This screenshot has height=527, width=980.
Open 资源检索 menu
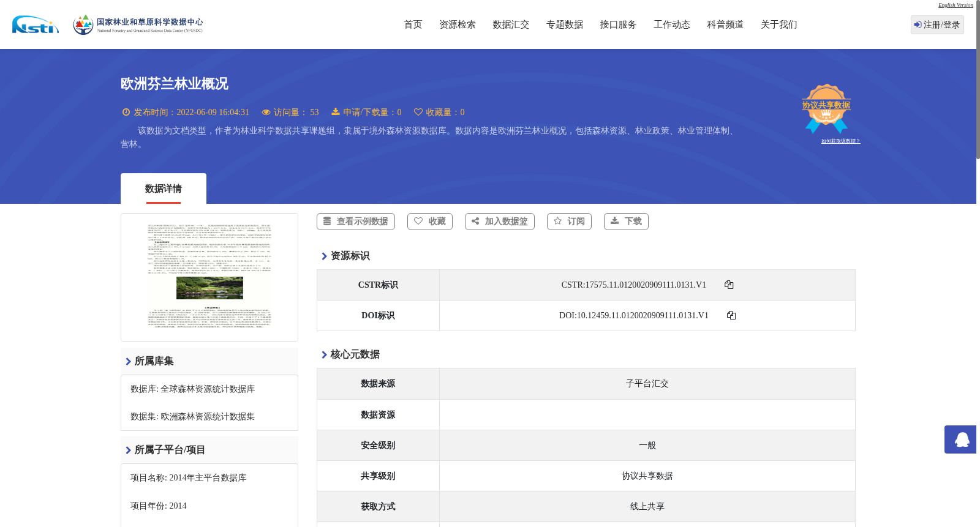[x=458, y=24]
